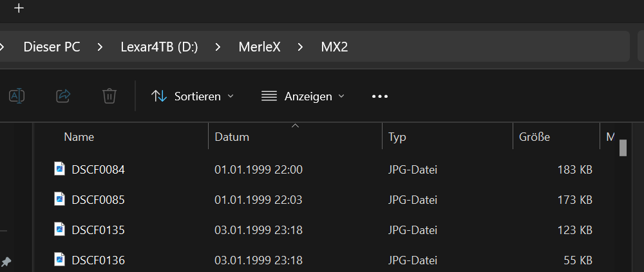Click the DSCF0084 JPG file icon
644x272 pixels.
(x=59, y=170)
